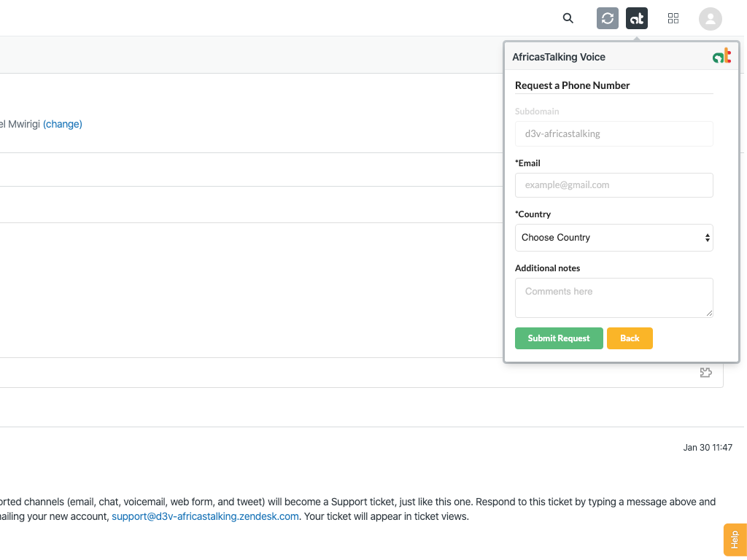Click the puzzle piece apps icon
Screen dimensions: 747x560
tap(705, 373)
